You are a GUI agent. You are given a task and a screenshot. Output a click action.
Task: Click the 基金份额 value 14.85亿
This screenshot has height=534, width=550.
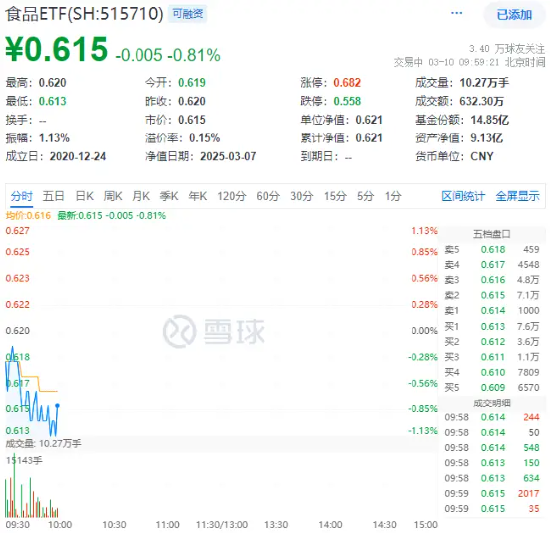[489, 120]
